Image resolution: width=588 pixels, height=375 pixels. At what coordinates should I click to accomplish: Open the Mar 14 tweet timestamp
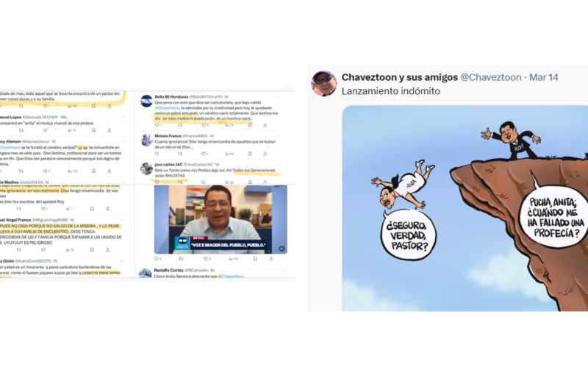tap(544, 77)
